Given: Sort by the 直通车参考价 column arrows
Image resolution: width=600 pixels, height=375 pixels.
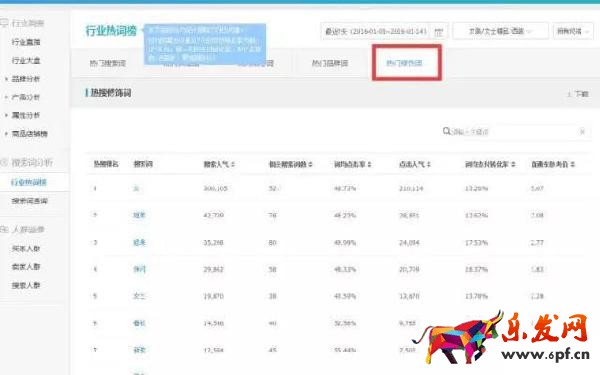Looking at the screenshot, I should tap(572, 165).
